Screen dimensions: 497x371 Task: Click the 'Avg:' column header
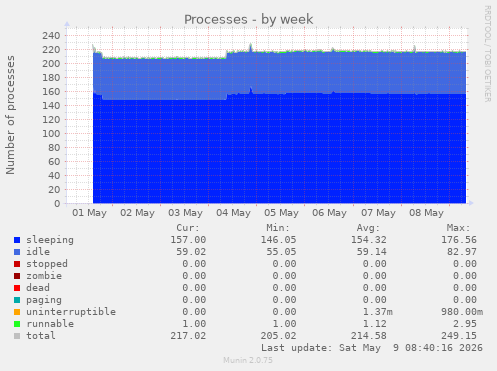(x=368, y=228)
